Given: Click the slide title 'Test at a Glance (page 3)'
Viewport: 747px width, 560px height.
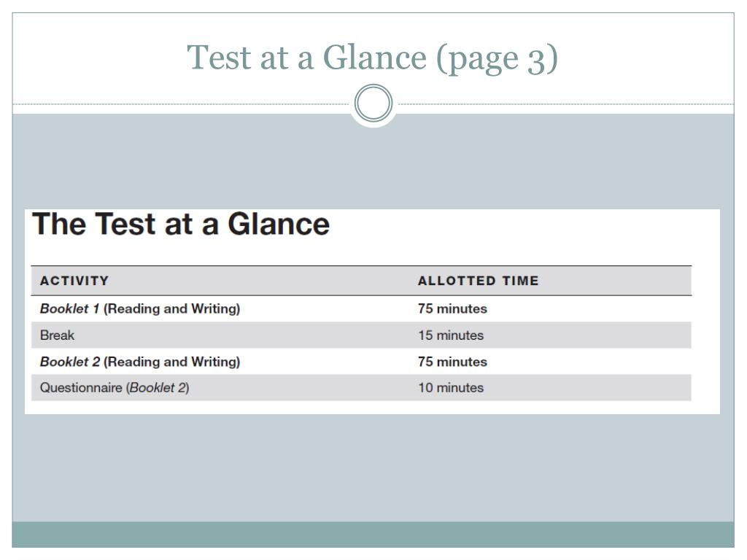Looking at the screenshot, I should tap(372, 58).
